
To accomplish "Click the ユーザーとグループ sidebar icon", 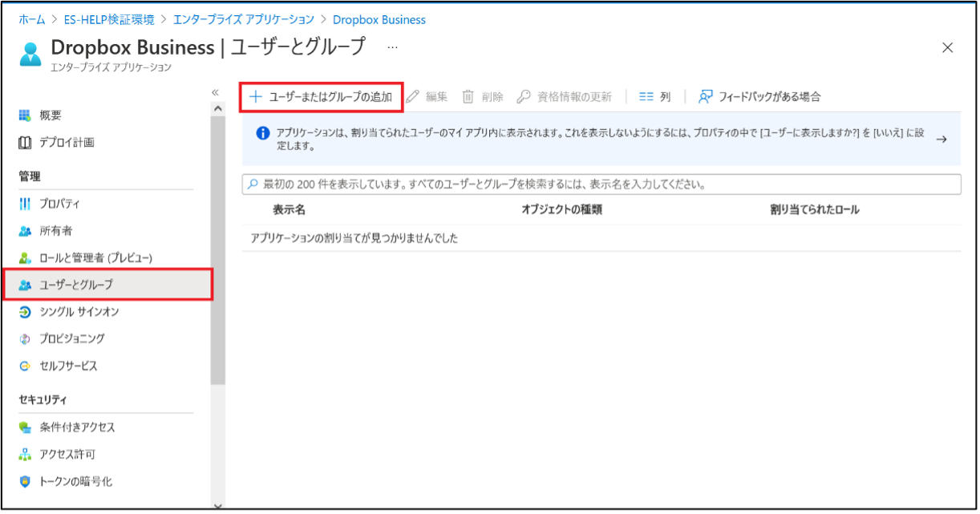I will point(25,285).
